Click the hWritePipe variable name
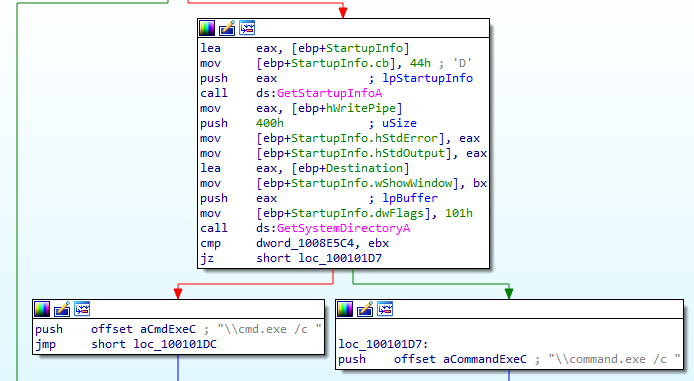Screen dimensions: 694x381 [361, 108]
